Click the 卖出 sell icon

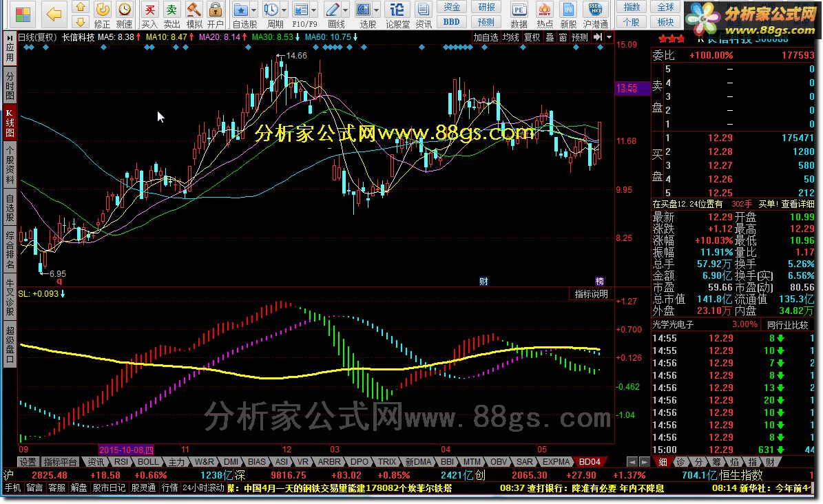click(171, 10)
